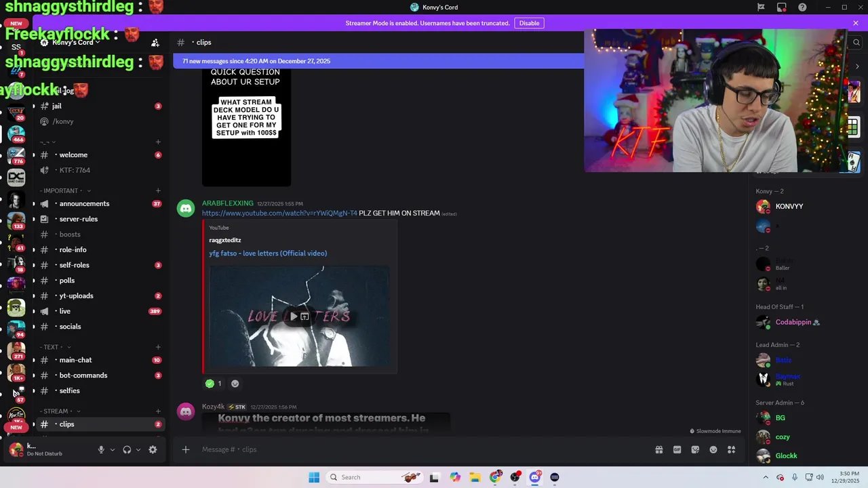
Task: Show hidden system tray icons
Action: click(x=766, y=477)
